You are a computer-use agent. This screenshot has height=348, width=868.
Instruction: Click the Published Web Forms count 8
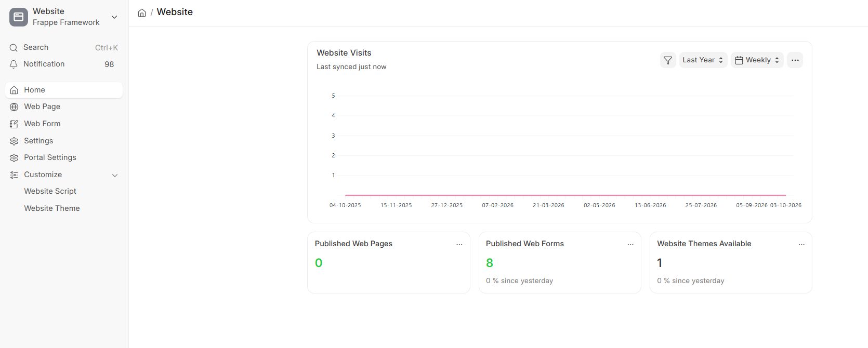[x=490, y=263]
